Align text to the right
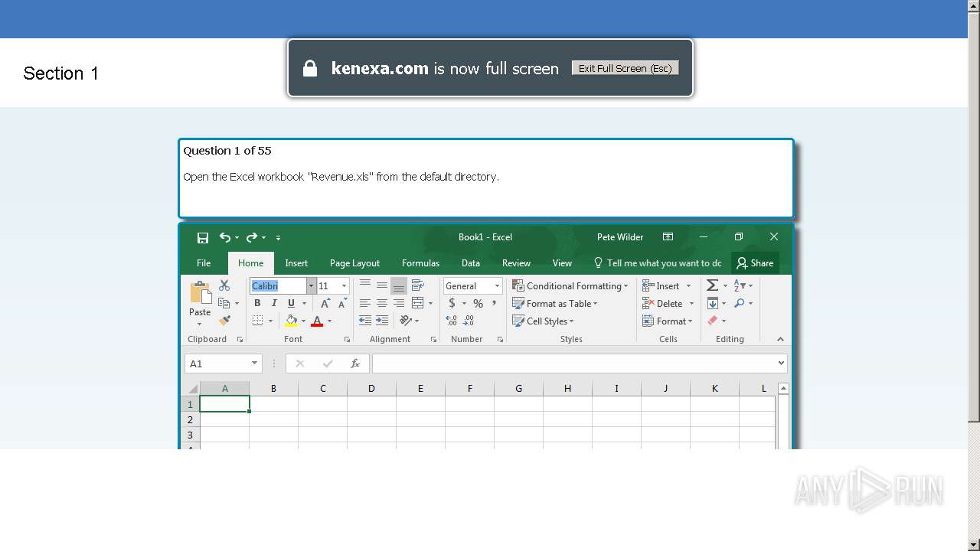 (x=399, y=303)
